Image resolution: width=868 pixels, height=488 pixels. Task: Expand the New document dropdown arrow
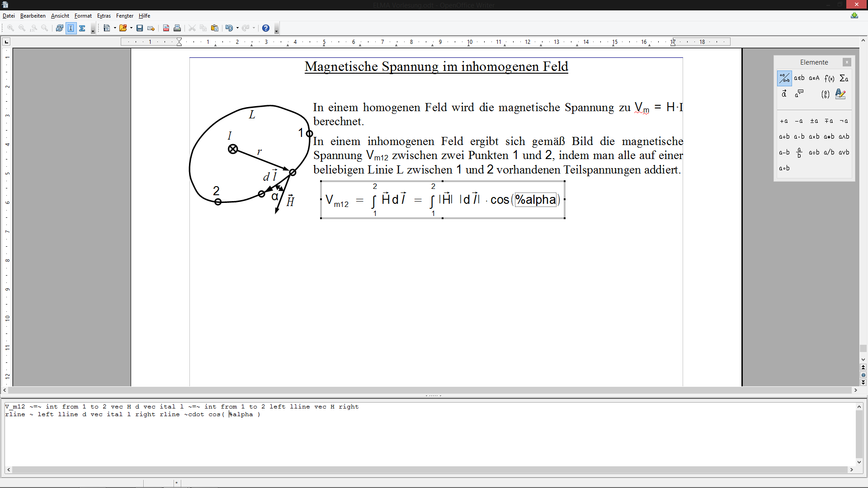115,28
